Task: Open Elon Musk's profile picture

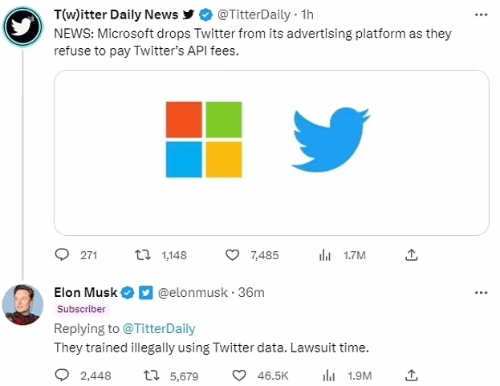Action: click(23, 305)
